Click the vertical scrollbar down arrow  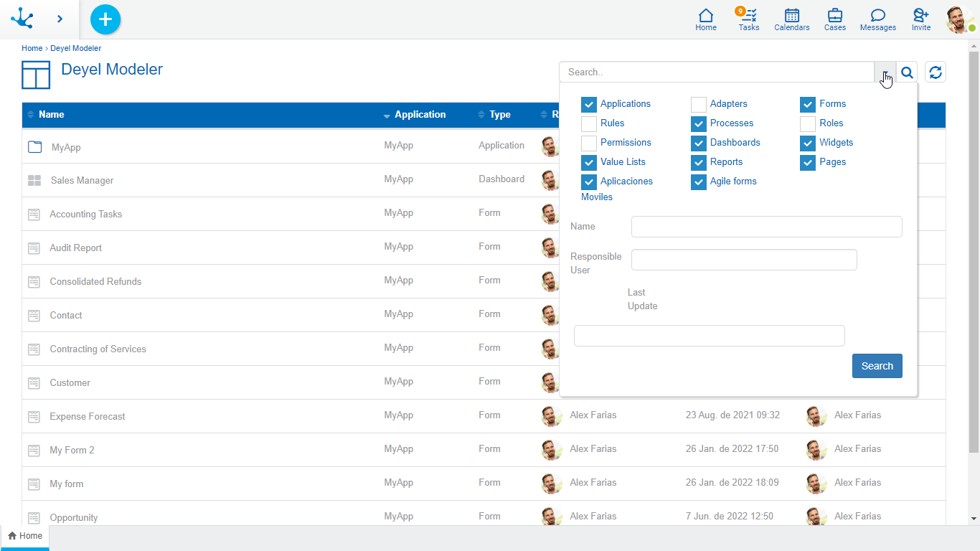tap(974, 518)
